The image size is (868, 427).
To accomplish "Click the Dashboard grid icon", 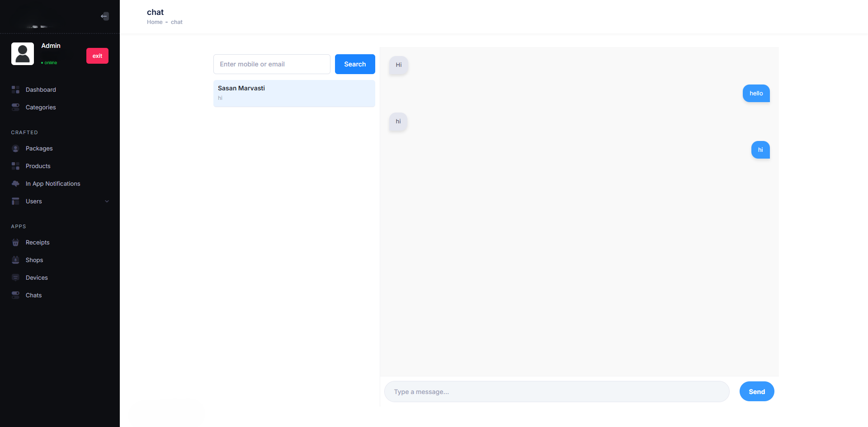I will coord(15,89).
